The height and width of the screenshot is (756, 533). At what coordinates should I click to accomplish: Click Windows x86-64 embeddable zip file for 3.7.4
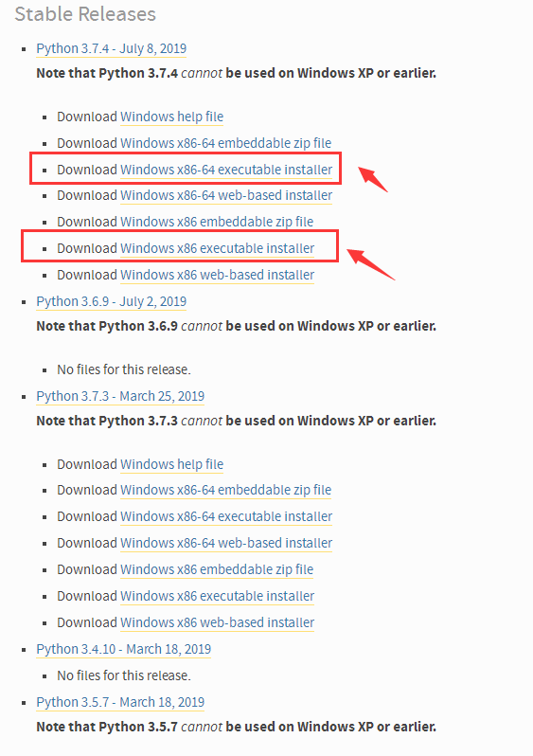[x=225, y=143]
